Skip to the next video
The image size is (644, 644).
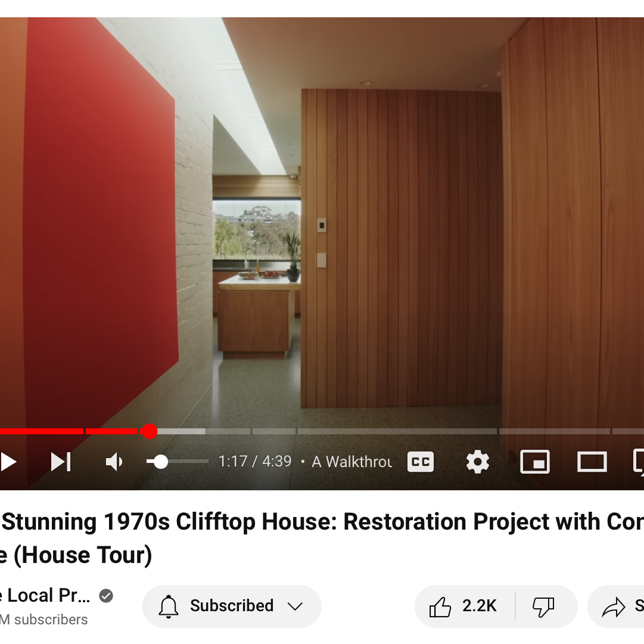click(61, 462)
